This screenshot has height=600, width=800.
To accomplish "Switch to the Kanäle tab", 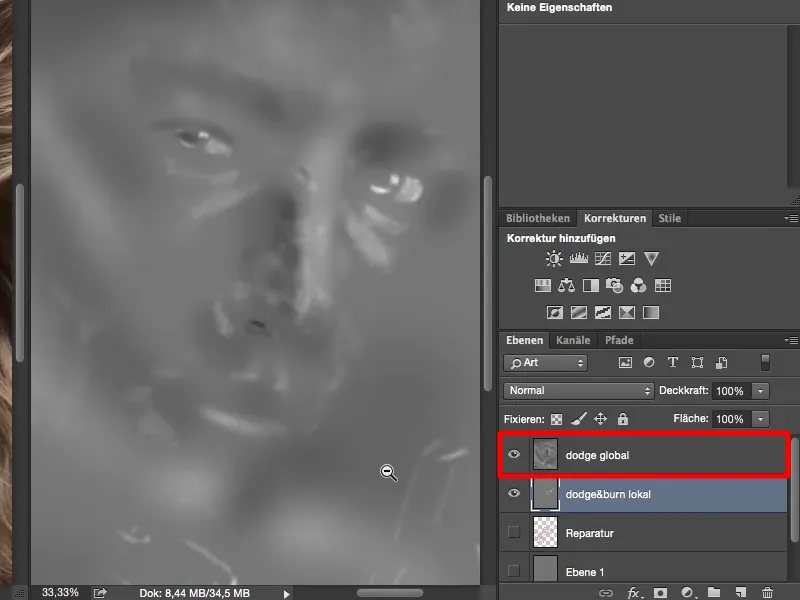I will click(x=573, y=340).
